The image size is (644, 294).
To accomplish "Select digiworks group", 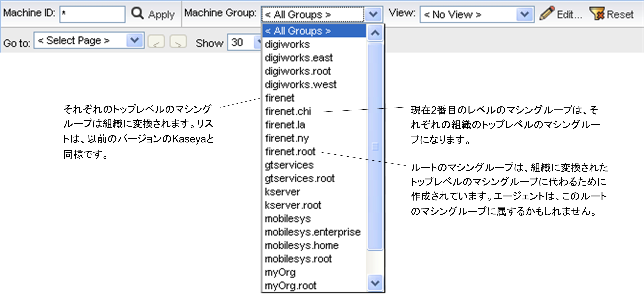I will (314, 44).
